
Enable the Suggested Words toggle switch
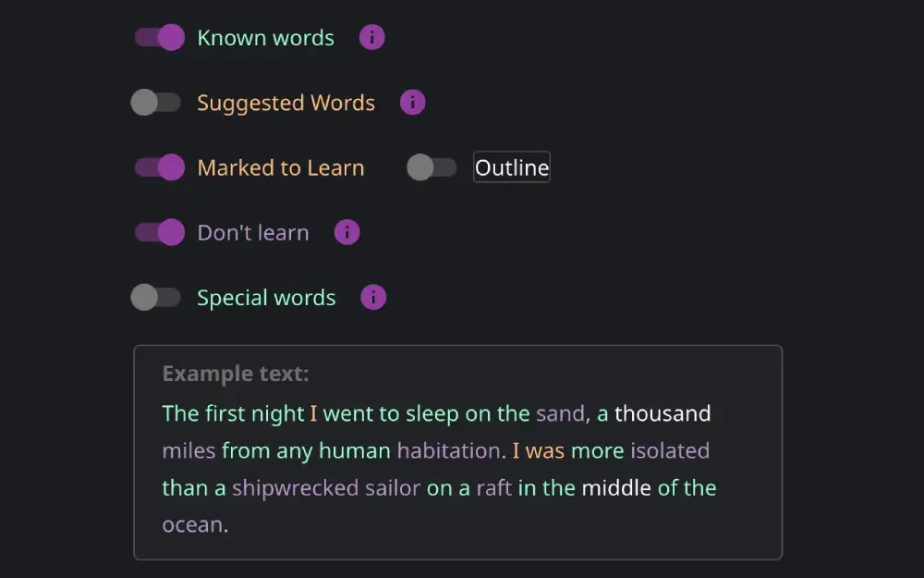pyautogui.click(x=156, y=103)
